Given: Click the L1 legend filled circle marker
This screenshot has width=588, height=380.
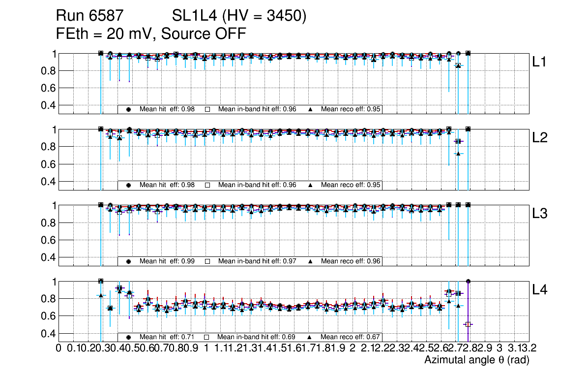Looking at the screenshot, I should coord(128,109).
